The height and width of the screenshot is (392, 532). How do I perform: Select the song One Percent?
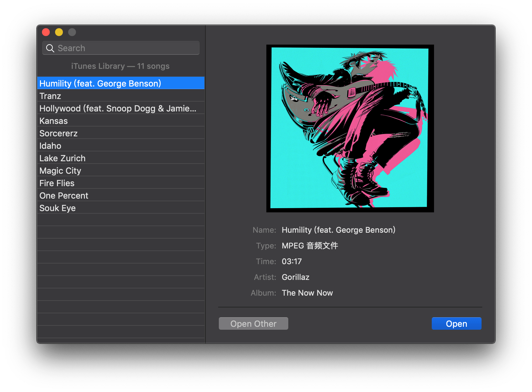point(121,195)
